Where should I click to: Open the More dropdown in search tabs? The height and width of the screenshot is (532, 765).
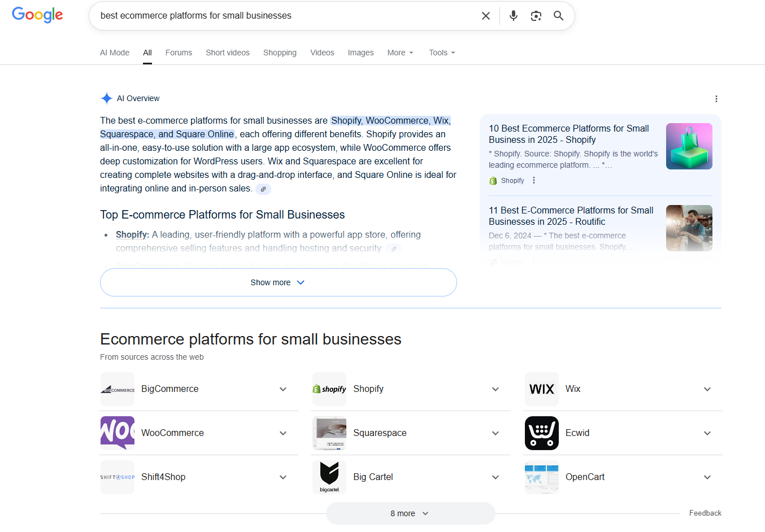[400, 53]
